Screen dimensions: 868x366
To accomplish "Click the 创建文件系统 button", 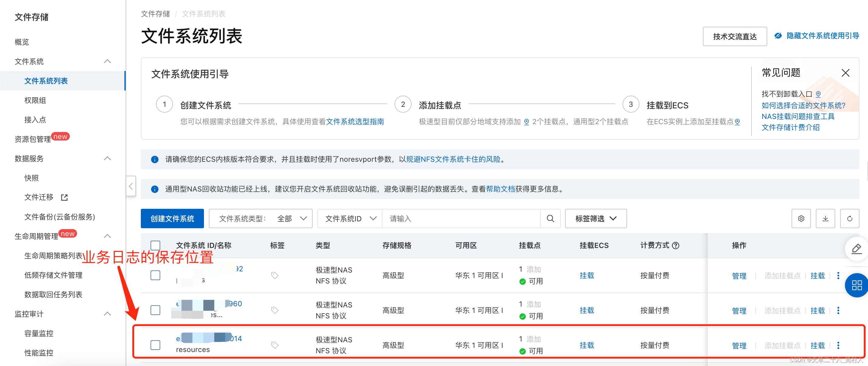I will tap(172, 219).
